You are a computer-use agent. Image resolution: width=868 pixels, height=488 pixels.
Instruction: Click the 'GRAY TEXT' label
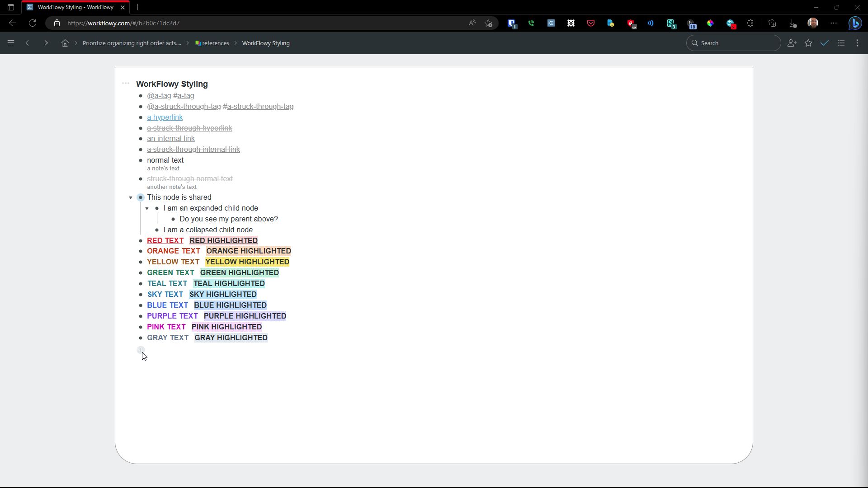(x=168, y=338)
